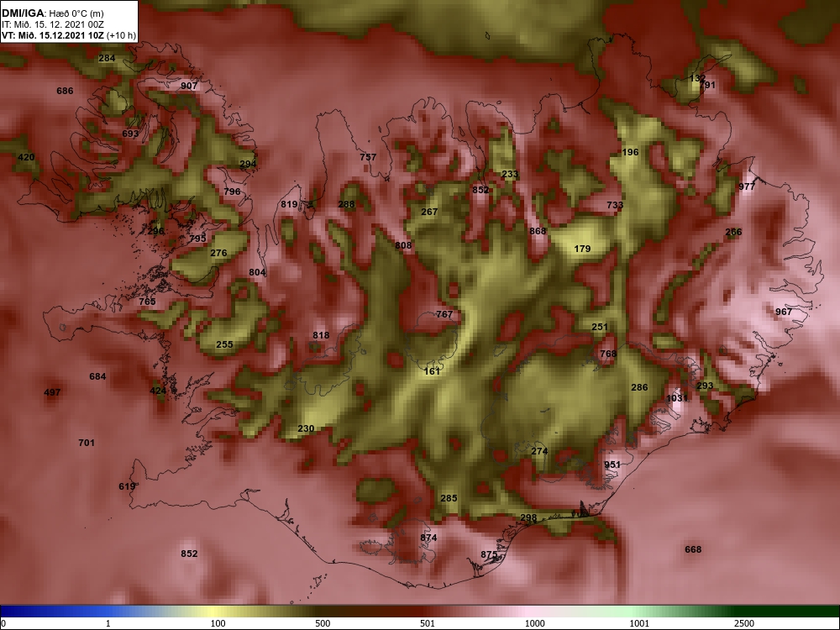Image resolution: width=840 pixels, height=630 pixels.
Task: Select the value 294 on the map
Action: pos(248,164)
